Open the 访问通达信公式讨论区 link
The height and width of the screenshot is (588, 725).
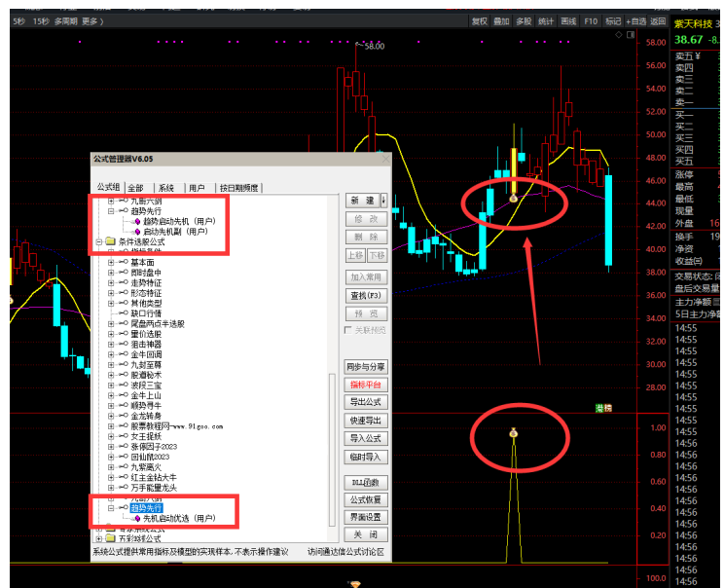[x=345, y=551]
